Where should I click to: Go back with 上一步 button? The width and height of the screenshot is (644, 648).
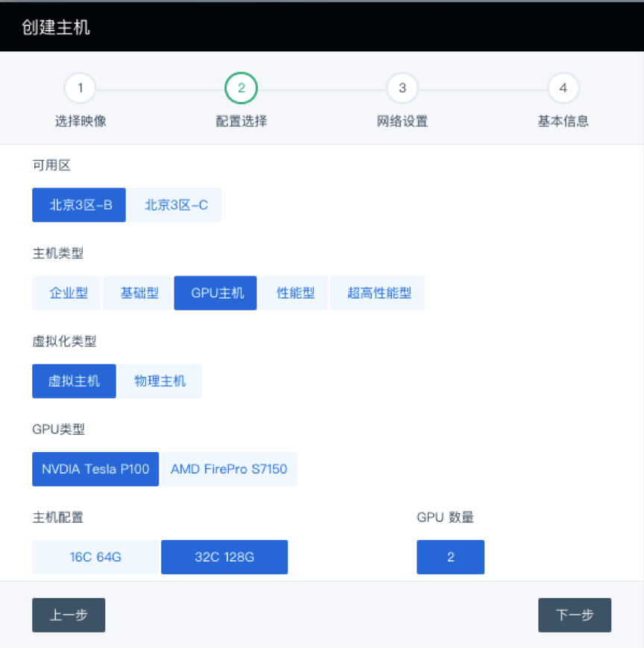(69, 615)
